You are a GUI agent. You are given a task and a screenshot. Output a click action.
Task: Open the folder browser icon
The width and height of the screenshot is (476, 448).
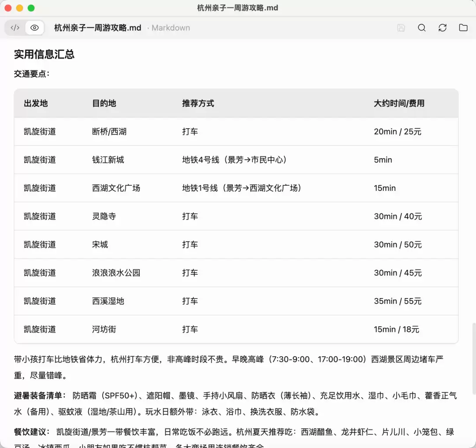[x=463, y=28]
